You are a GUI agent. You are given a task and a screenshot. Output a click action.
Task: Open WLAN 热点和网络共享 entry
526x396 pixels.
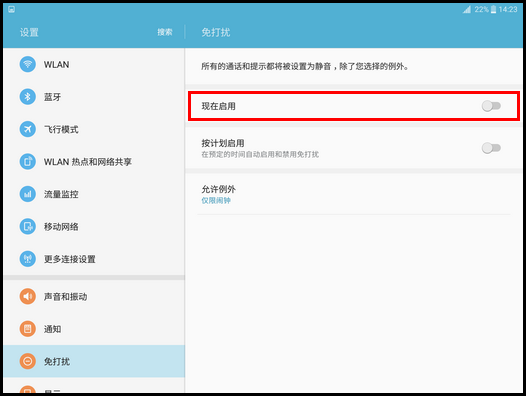[94, 162]
